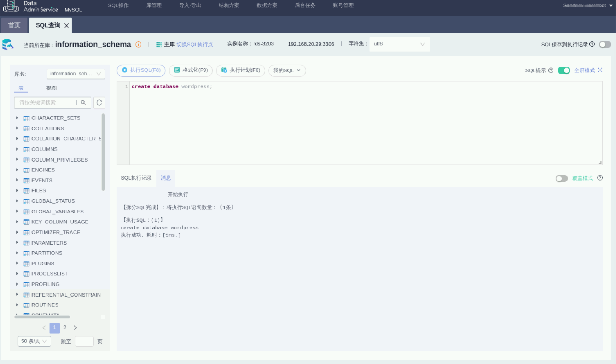Click the fullscreen expand icon

[x=600, y=70]
